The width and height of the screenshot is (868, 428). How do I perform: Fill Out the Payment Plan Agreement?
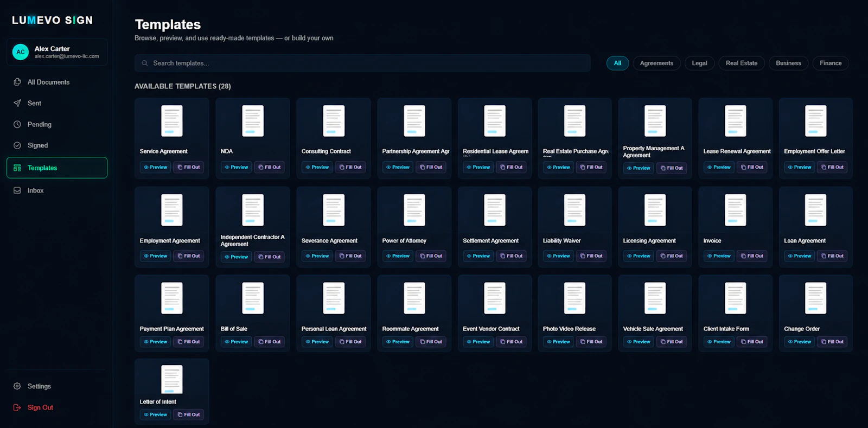click(189, 342)
